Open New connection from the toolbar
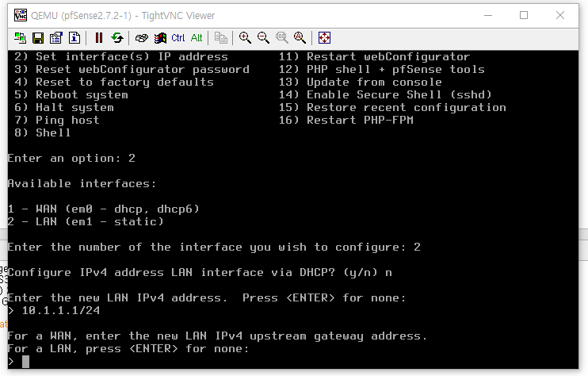 (x=20, y=38)
